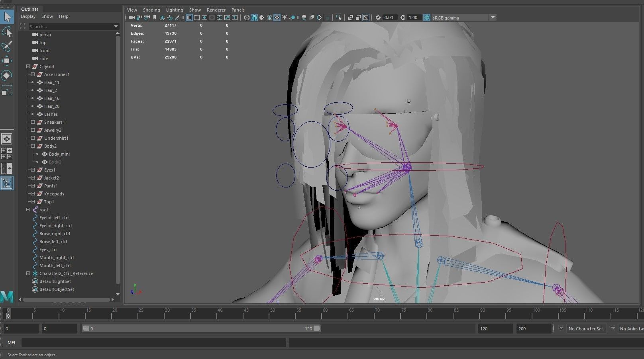The width and height of the screenshot is (644, 359).
Task: Choose the Rotate tool
Action: pos(7,76)
